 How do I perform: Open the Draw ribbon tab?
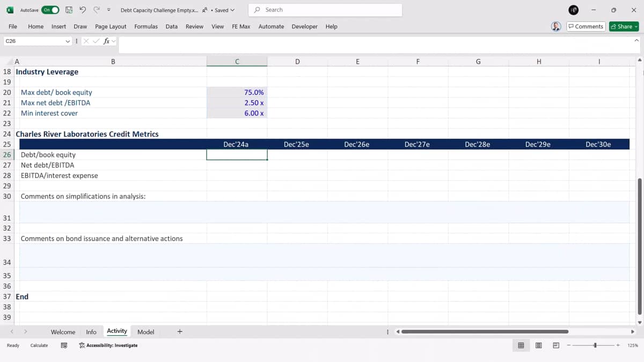point(80,26)
